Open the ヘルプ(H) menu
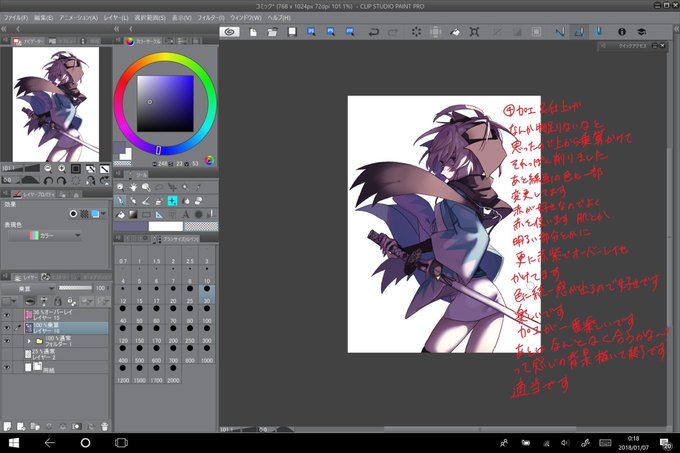Image resolution: width=680 pixels, height=453 pixels. tap(279, 18)
